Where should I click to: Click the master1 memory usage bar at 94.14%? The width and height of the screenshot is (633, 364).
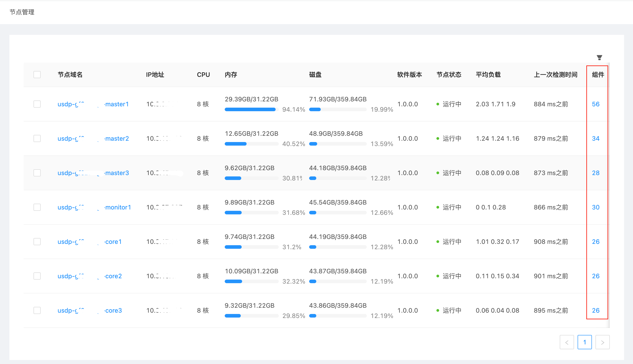[252, 109]
